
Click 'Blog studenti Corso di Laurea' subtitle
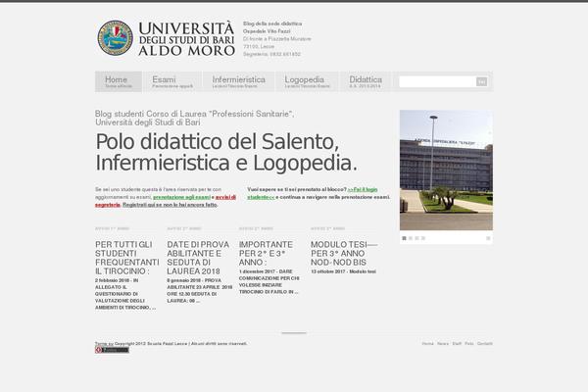point(194,119)
